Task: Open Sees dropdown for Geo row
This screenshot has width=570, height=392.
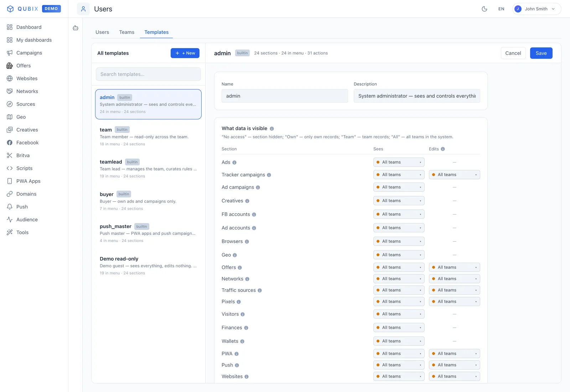Action: tap(399, 255)
